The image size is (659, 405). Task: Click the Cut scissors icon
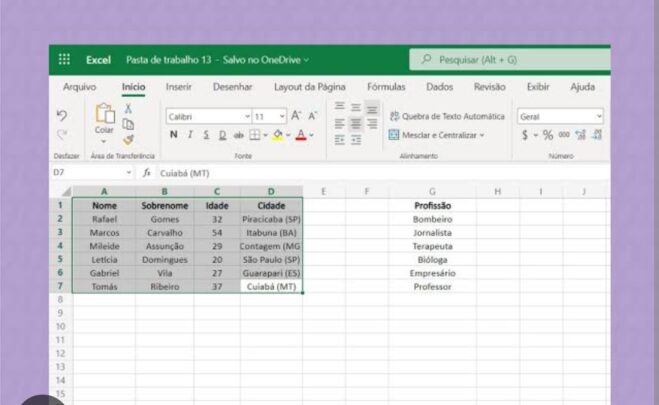pyautogui.click(x=128, y=108)
